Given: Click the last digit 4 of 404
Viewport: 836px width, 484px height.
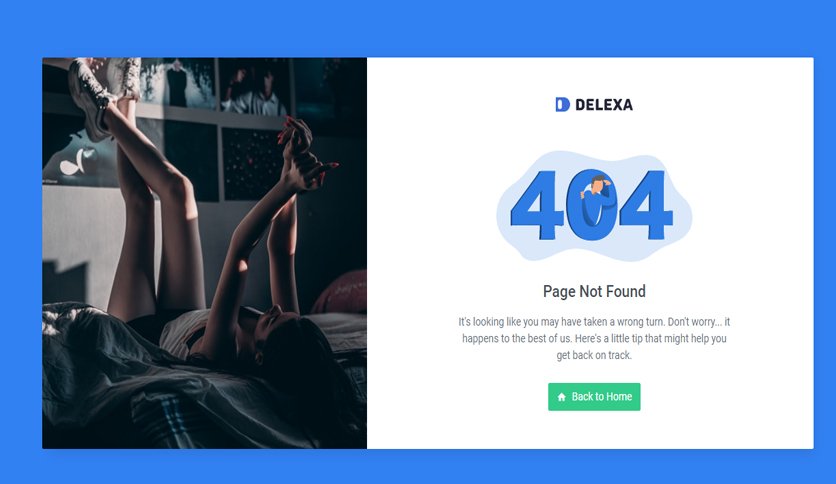Looking at the screenshot, I should pos(647,205).
